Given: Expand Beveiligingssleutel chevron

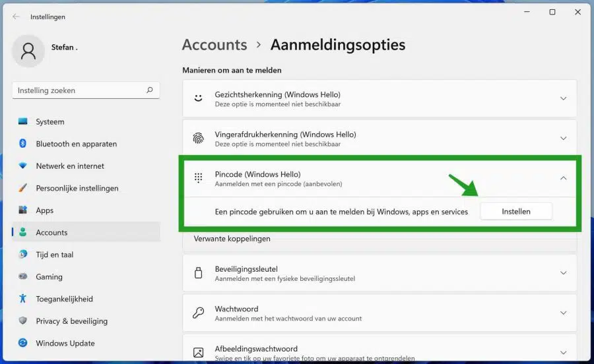Looking at the screenshot, I should 564,273.
